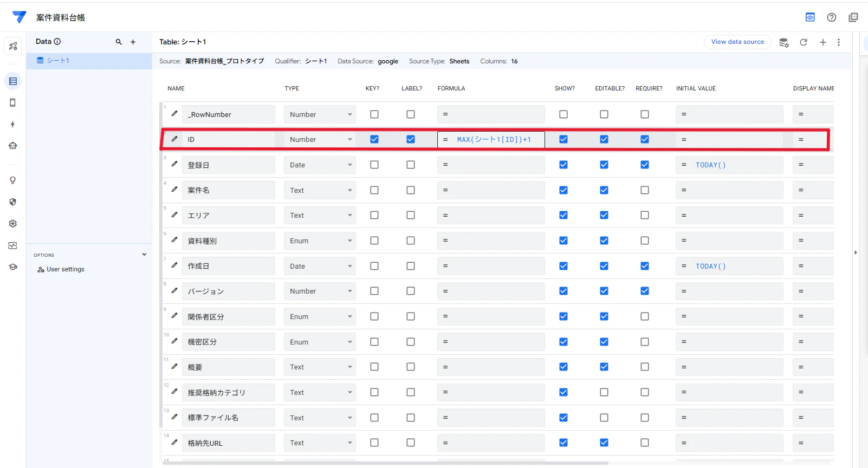
Task: Open the learning resources icon in header
Action: click(x=853, y=17)
